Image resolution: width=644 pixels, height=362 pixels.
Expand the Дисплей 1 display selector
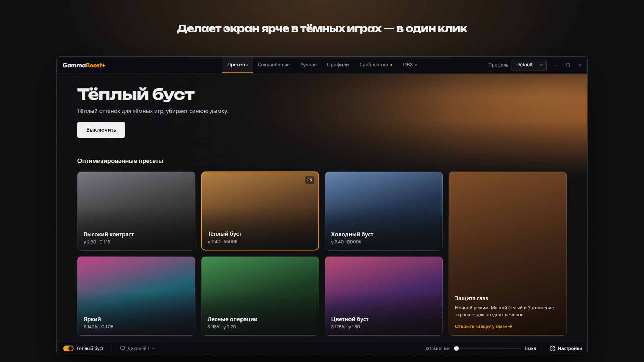[x=138, y=348]
